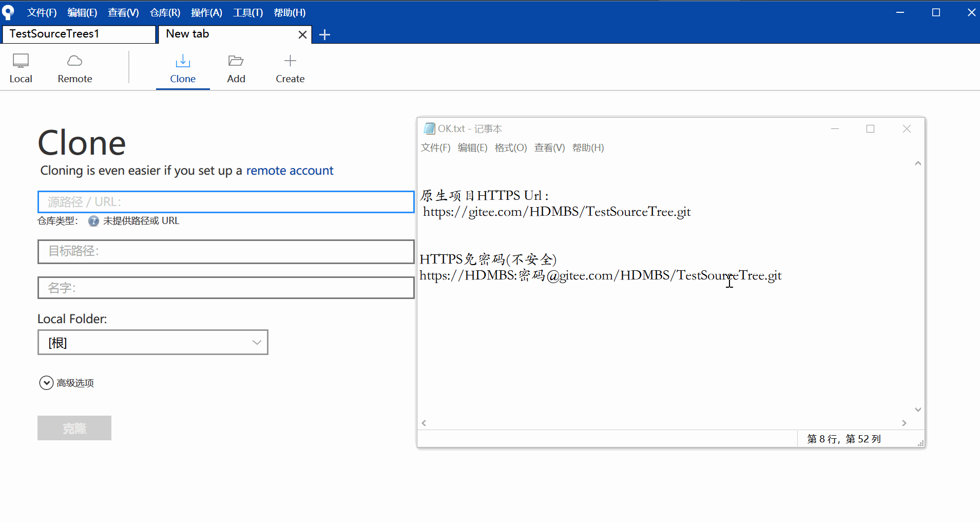This screenshot has width=980, height=522.
Task: Open SourceTree 仓库(R) menu
Action: [x=165, y=12]
